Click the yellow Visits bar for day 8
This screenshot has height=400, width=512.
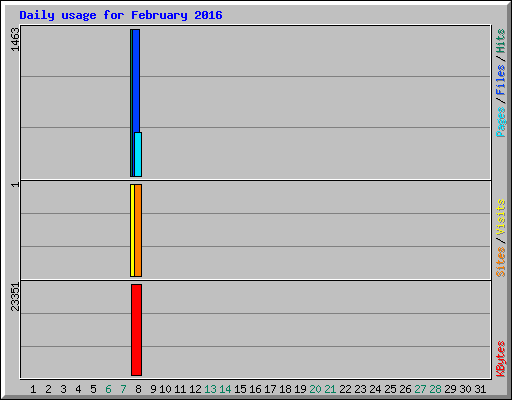pos(132,230)
